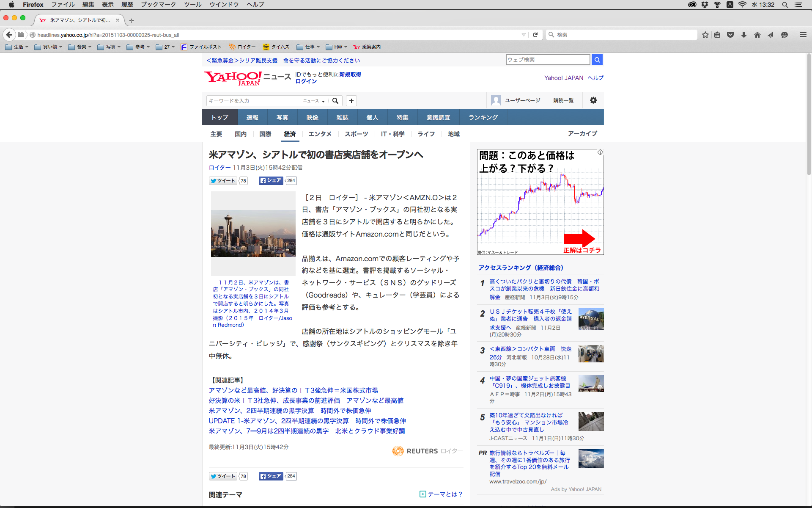812x508 pixels.
Task: Click the Seattle skyline article photo
Action: [x=253, y=233]
